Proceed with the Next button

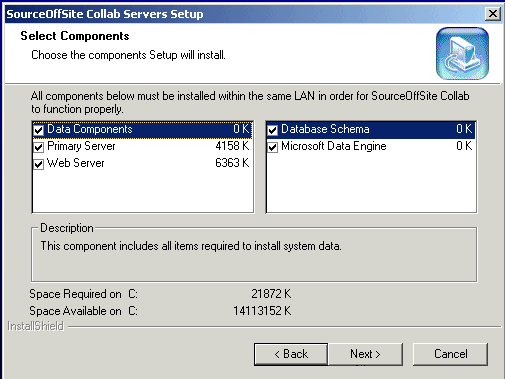click(365, 354)
